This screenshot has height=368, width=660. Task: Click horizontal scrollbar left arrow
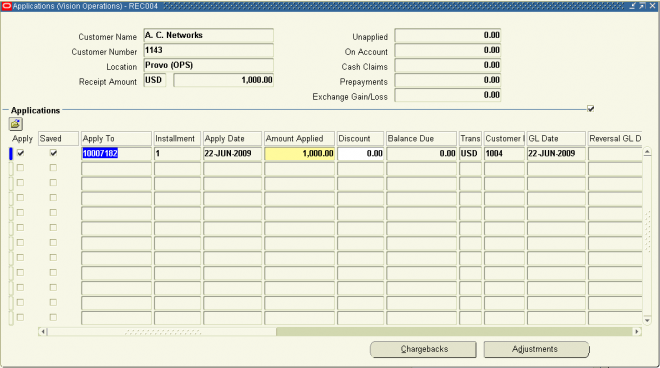[x=43, y=332]
